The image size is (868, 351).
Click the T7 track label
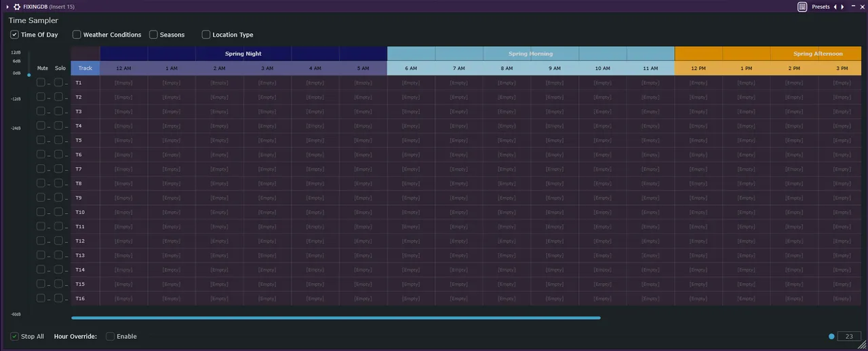pyautogui.click(x=79, y=169)
